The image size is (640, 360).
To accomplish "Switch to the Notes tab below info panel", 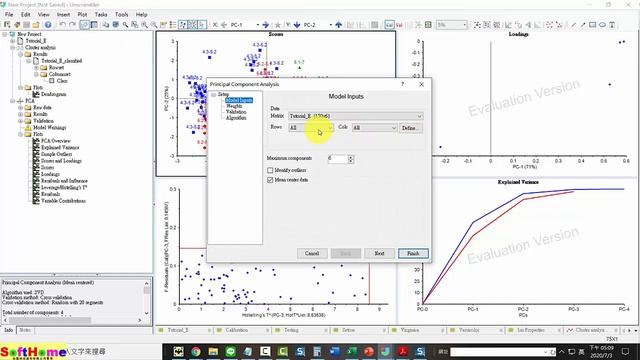I will point(25,330).
